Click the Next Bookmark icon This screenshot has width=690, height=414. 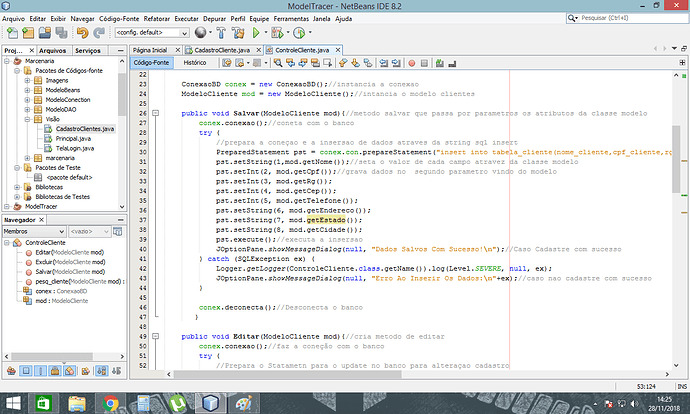click(355, 63)
